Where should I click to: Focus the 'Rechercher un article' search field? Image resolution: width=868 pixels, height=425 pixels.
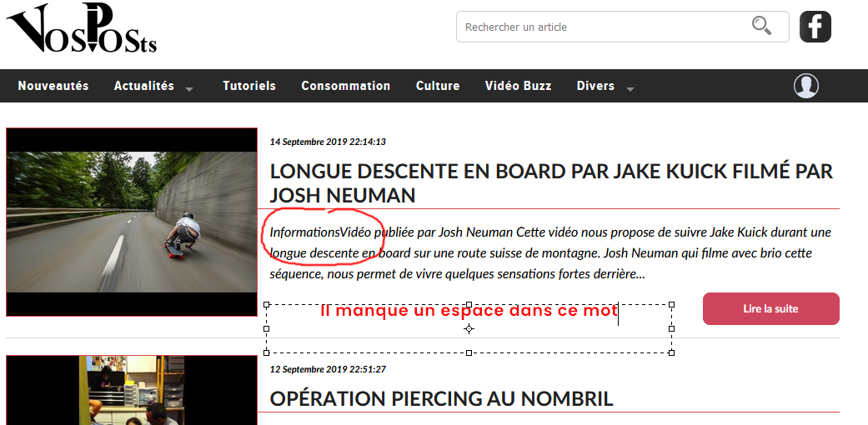pyautogui.click(x=622, y=27)
